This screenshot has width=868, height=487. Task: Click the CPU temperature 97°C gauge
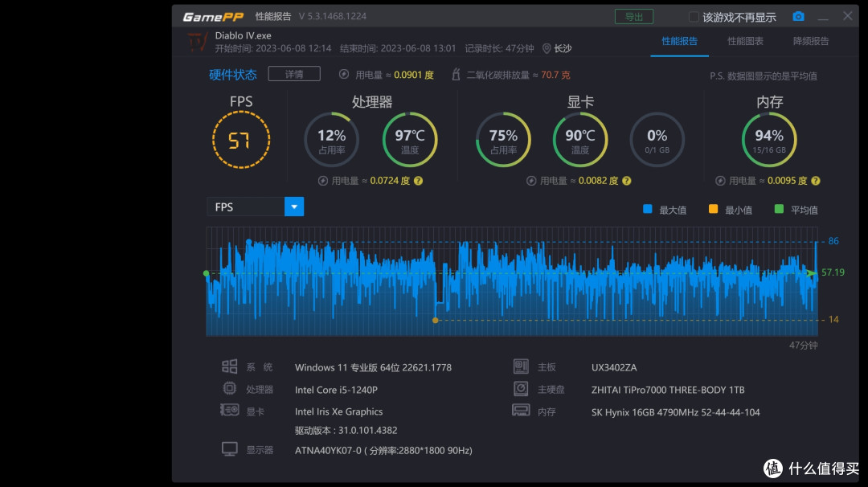(x=410, y=140)
